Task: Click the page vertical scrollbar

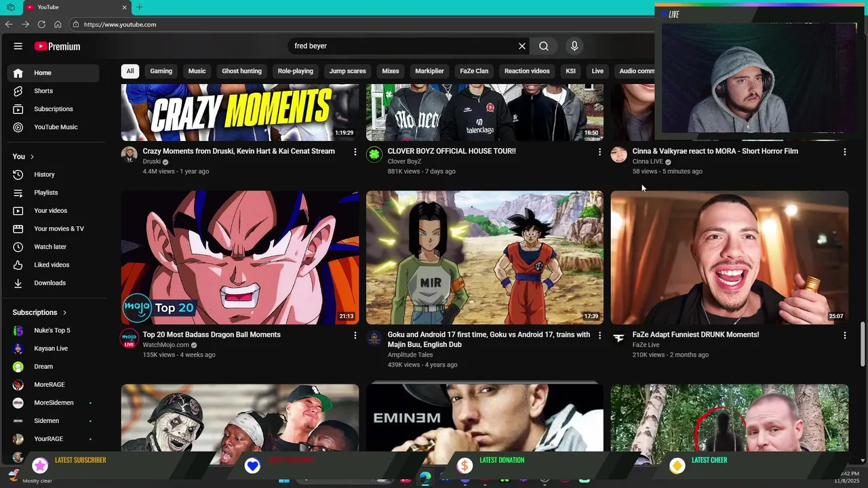Action: pos(863,345)
